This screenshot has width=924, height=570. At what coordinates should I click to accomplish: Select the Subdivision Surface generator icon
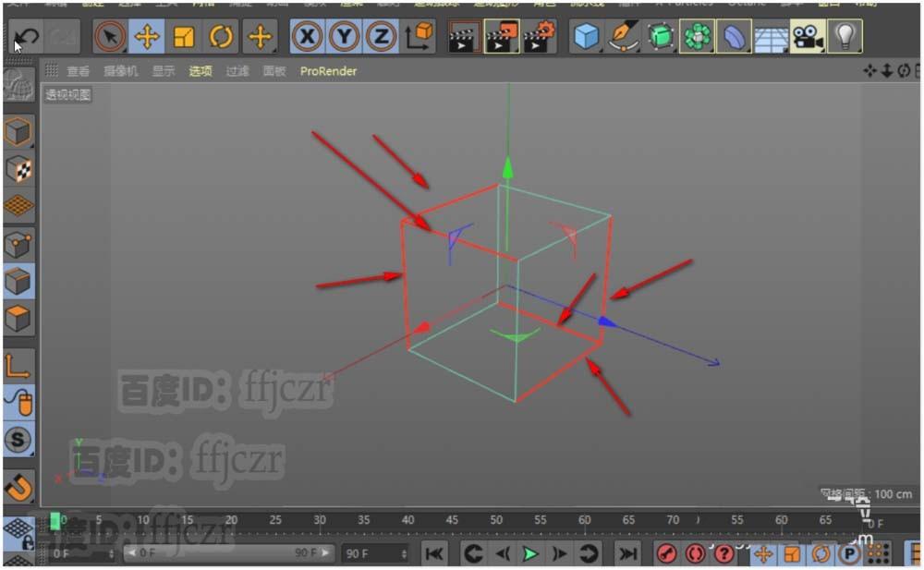pyautogui.click(x=658, y=35)
